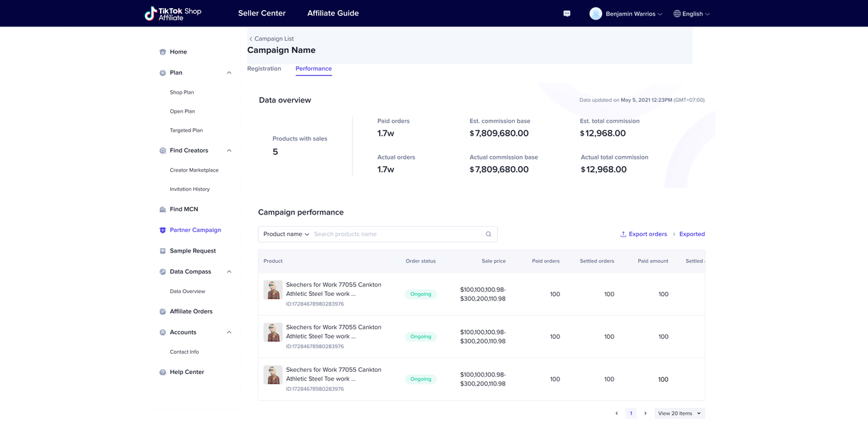Click the search products name field
Viewport: 868px width, 435px height.
[397, 234]
